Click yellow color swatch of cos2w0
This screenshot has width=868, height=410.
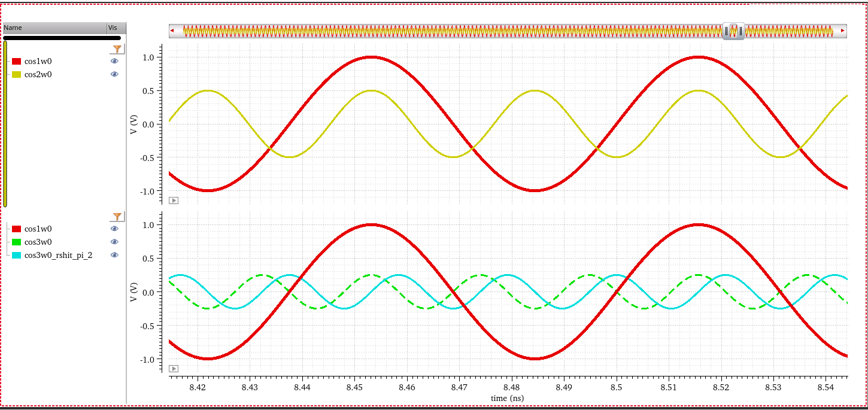coord(17,74)
